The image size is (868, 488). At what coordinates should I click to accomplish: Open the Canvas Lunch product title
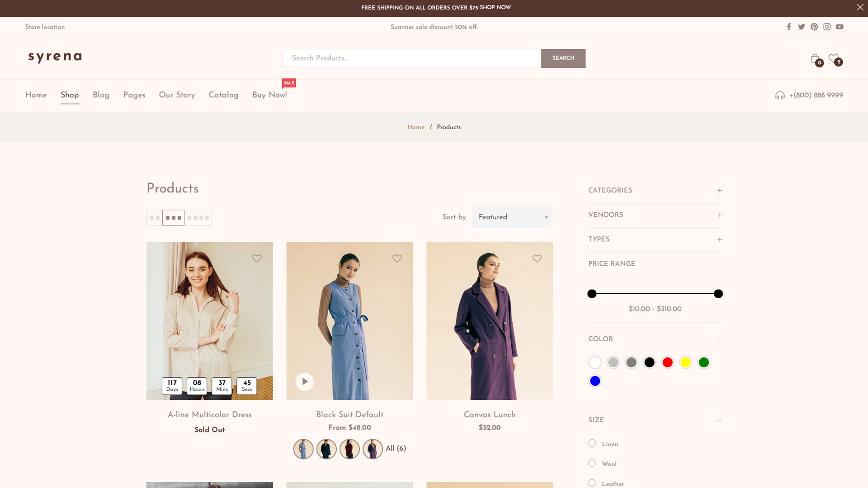coord(490,414)
